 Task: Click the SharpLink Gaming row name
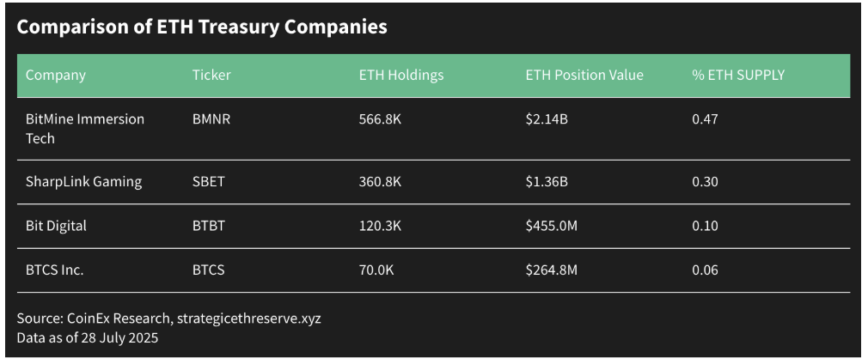(x=84, y=181)
